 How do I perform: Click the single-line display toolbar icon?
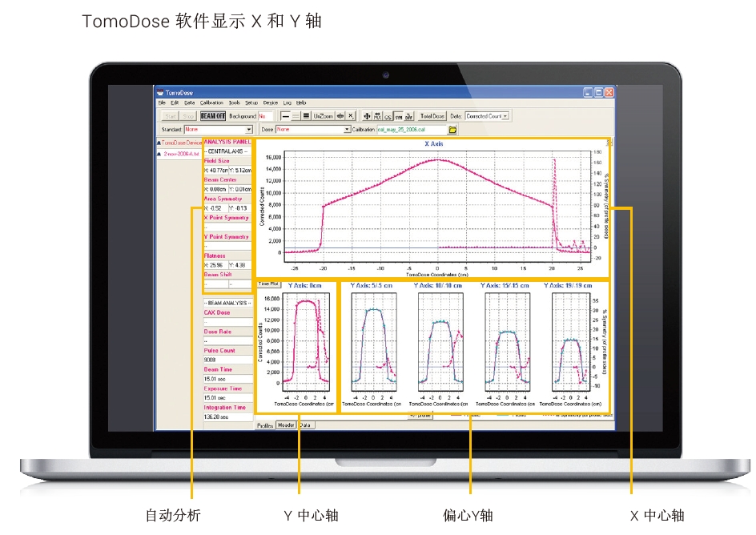(x=285, y=116)
